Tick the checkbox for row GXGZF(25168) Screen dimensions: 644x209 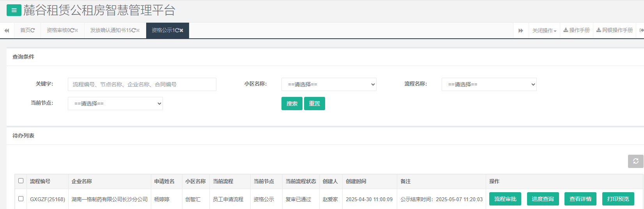[21, 199]
